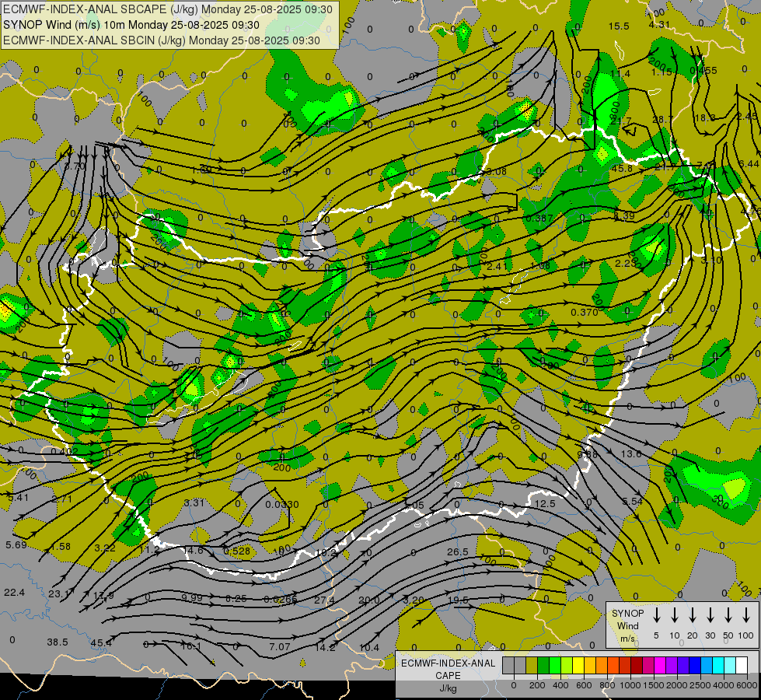Click the ECMWF-INDEX-ANAL CAPE legend title
The width and height of the screenshot is (761, 700).
448,669
